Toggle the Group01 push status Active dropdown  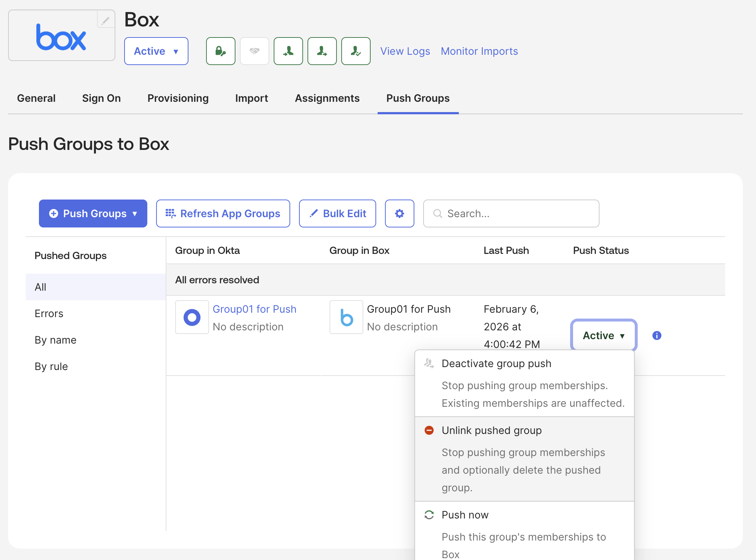point(604,335)
